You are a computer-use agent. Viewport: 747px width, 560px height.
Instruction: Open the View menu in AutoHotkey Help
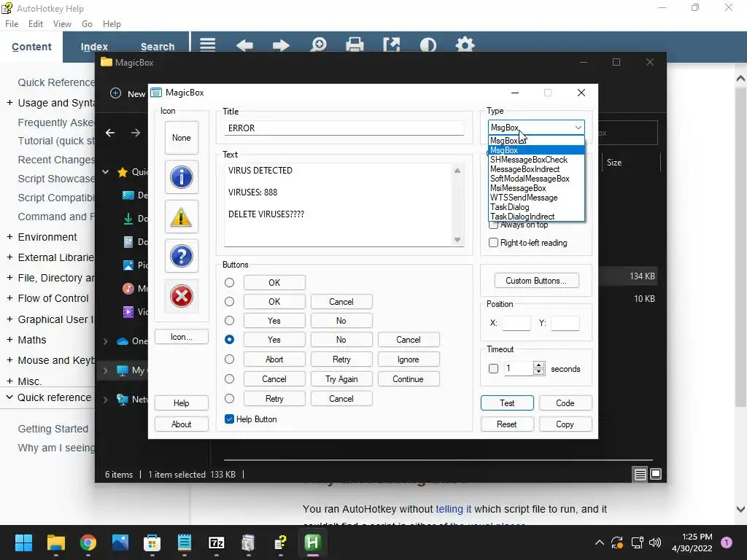point(63,24)
